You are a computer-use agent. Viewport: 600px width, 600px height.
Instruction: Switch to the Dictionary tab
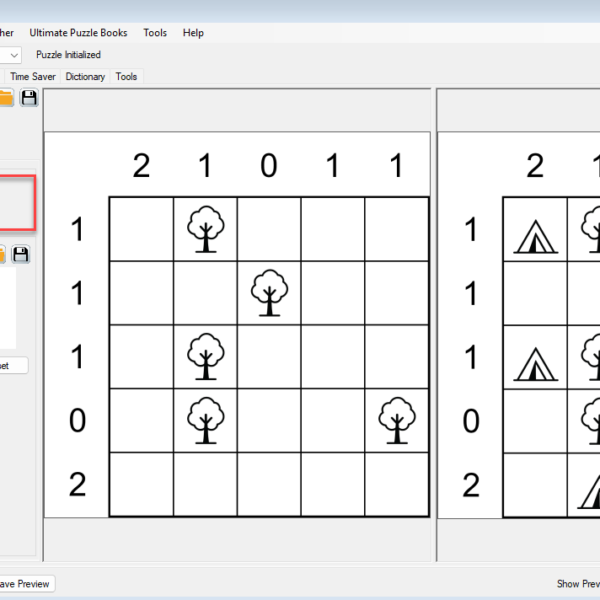pos(85,77)
